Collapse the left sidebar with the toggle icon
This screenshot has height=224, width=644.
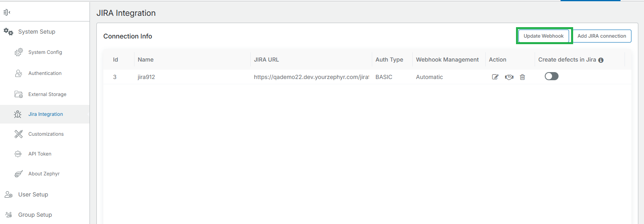[6, 12]
